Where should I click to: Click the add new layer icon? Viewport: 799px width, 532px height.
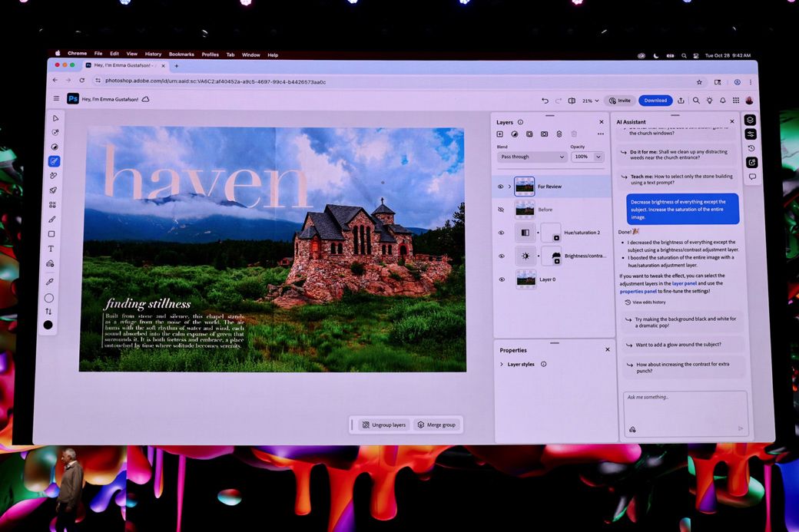tap(500, 134)
